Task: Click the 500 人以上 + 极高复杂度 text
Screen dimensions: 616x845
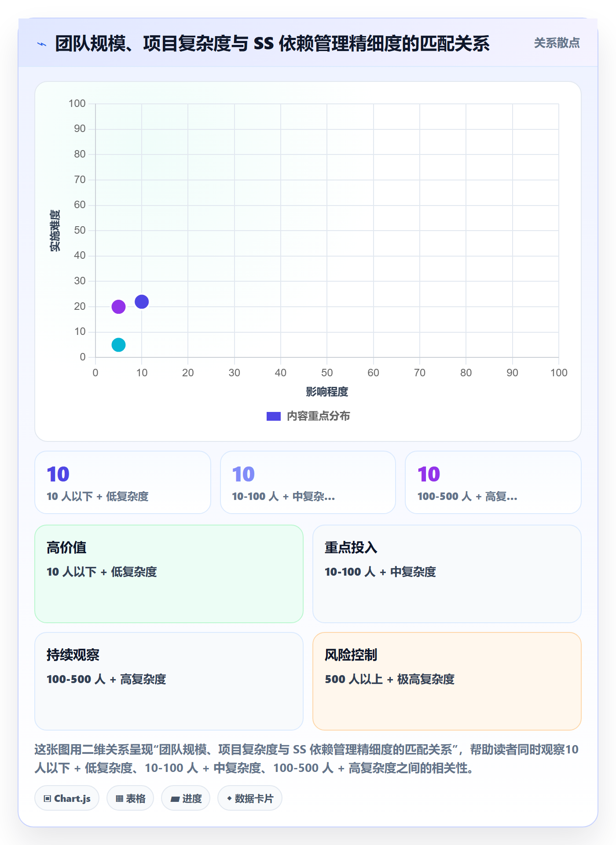Action: click(389, 679)
